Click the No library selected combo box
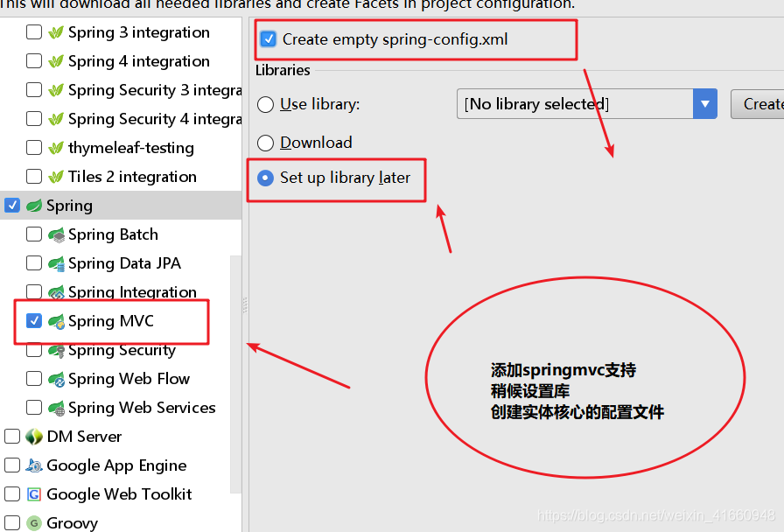 point(586,104)
